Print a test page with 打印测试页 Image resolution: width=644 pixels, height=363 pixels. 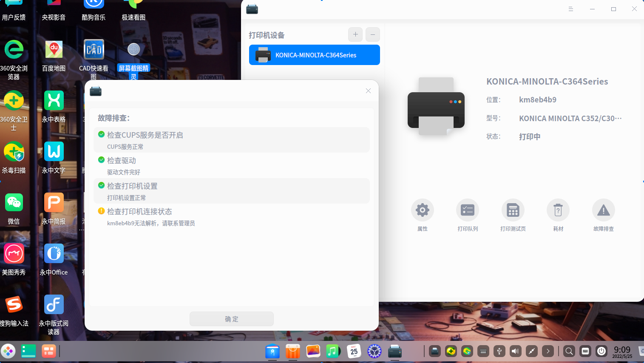513,210
